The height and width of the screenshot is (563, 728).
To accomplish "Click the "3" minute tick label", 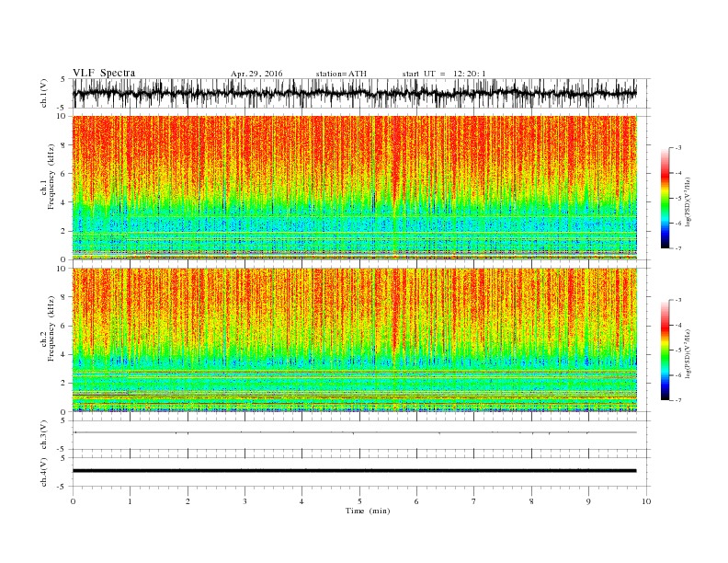I will (245, 501).
